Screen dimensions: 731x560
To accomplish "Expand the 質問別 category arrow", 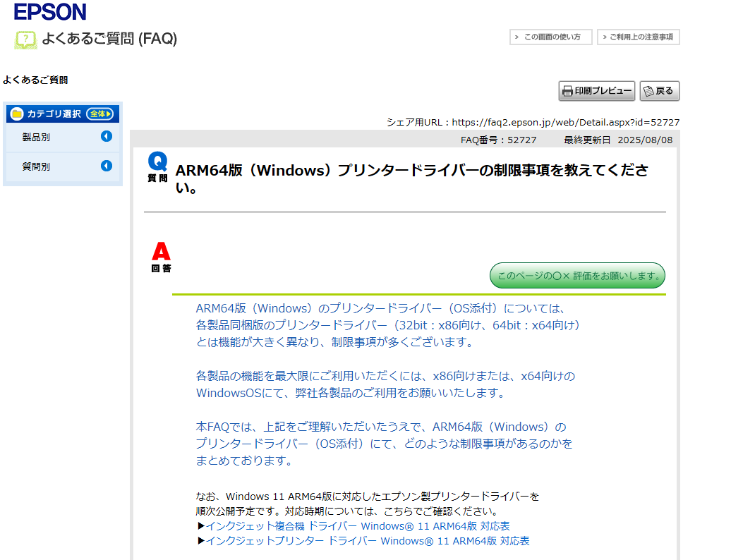I will click(x=107, y=166).
